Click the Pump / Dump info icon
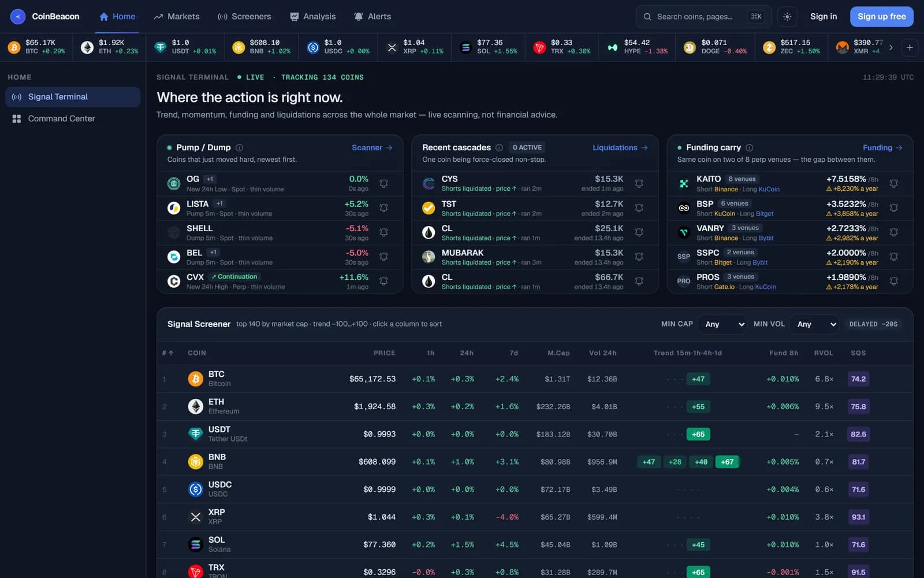This screenshot has height=578, width=924. (x=239, y=147)
